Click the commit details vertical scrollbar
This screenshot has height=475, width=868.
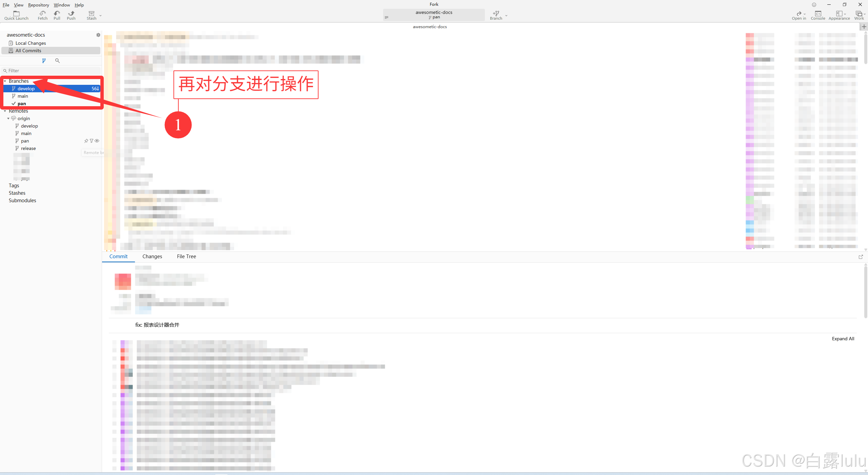866,292
